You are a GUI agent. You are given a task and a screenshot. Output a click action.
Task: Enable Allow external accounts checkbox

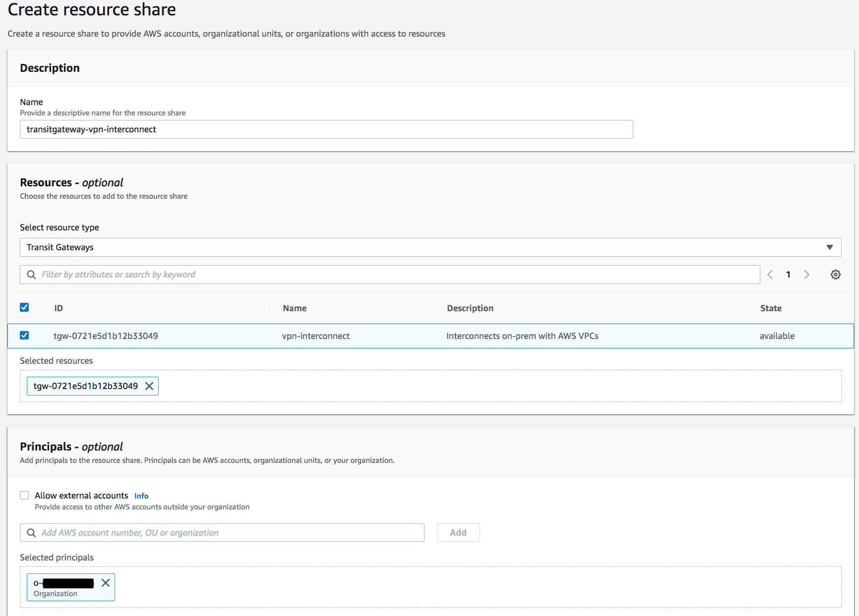24,496
